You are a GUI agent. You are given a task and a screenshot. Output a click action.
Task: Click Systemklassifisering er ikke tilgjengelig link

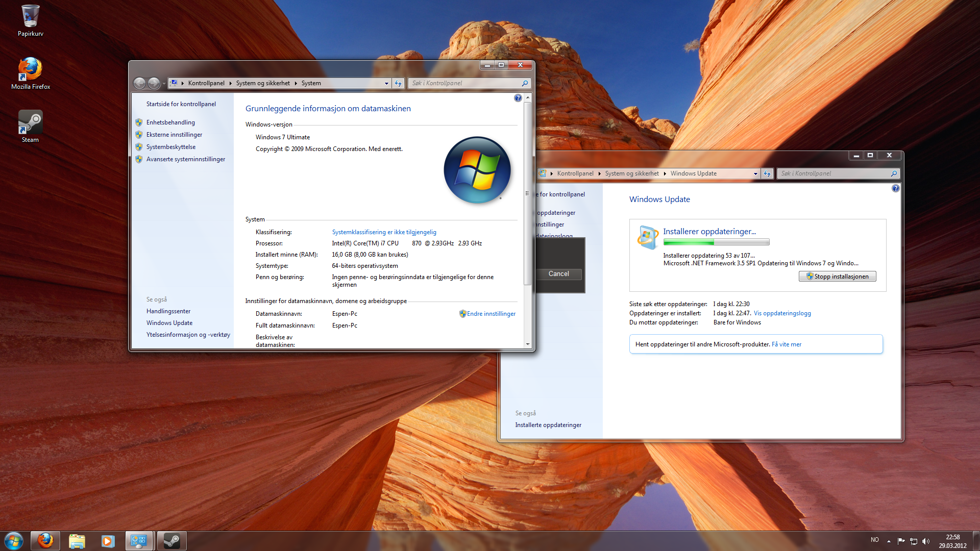tap(384, 232)
